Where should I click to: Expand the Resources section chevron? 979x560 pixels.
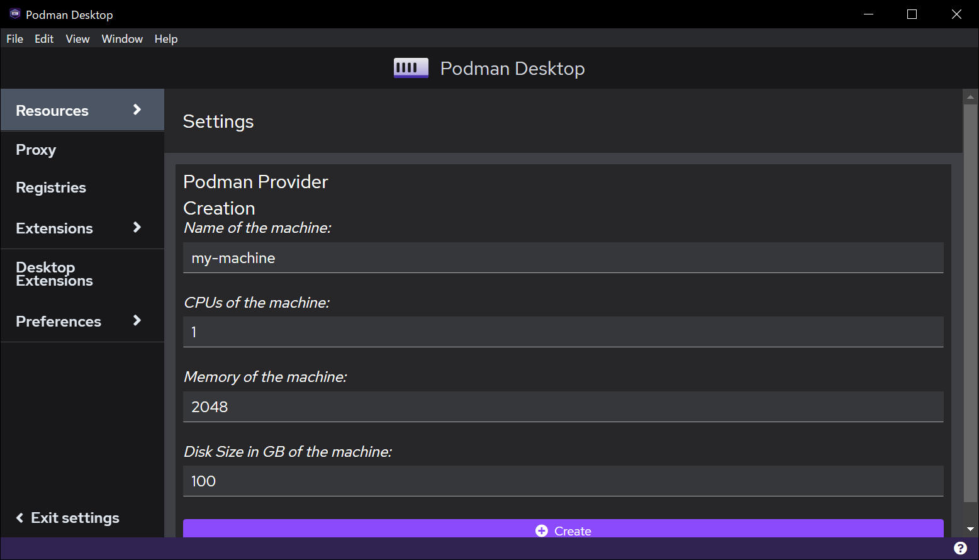(x=137, y=110)
